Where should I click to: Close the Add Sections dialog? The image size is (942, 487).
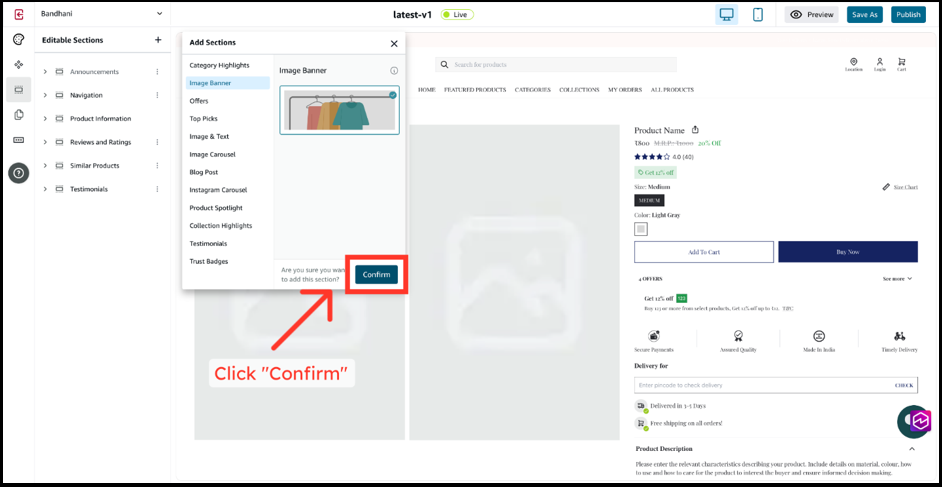click(x=394, y=43)
